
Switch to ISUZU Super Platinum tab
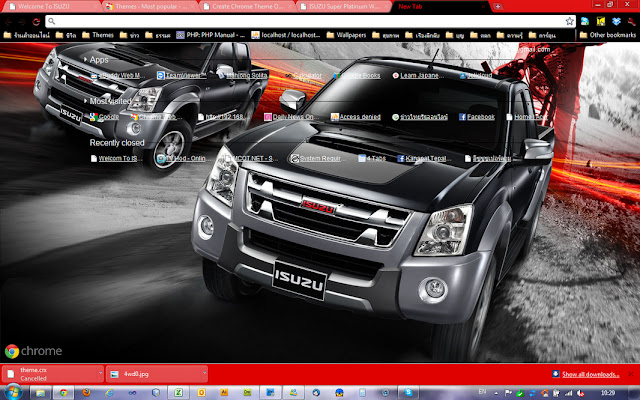click(345, 7)
